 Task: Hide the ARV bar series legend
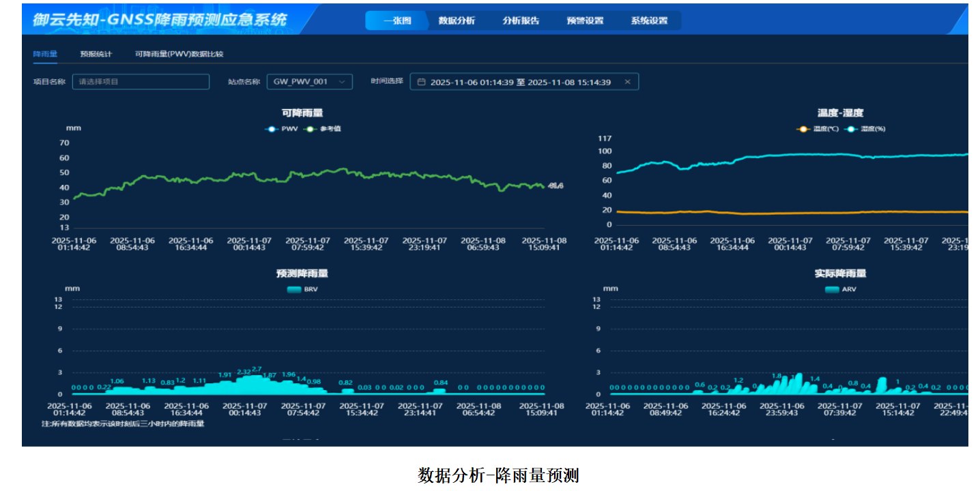pyautogui.click(x=840, y=289)
